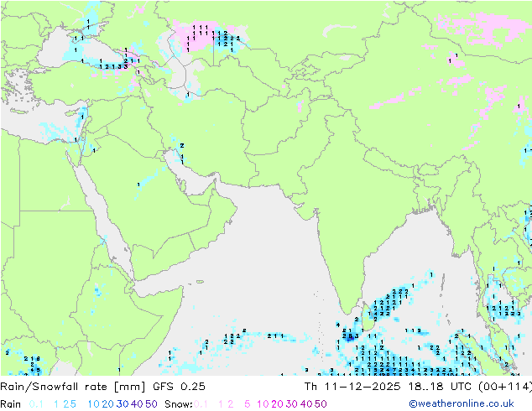Image resolution: width=532 pixels, height=411 pixels.
Task: Pick the Rain legend 40 value
Action: 137,404
